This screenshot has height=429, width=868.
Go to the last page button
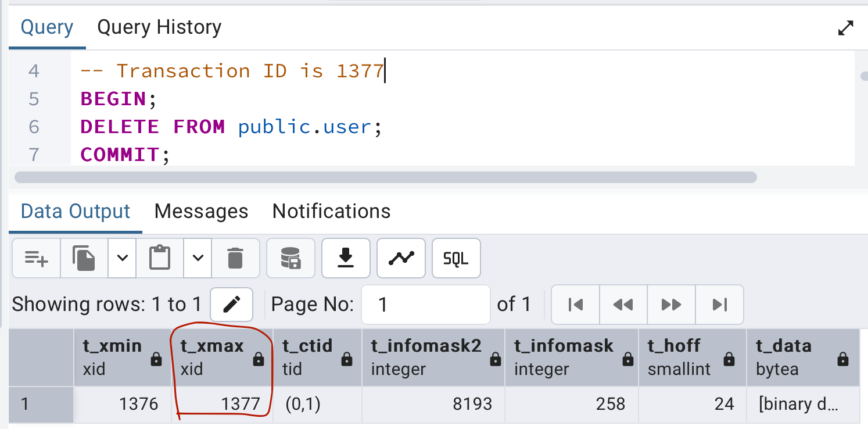pos(719,305)
